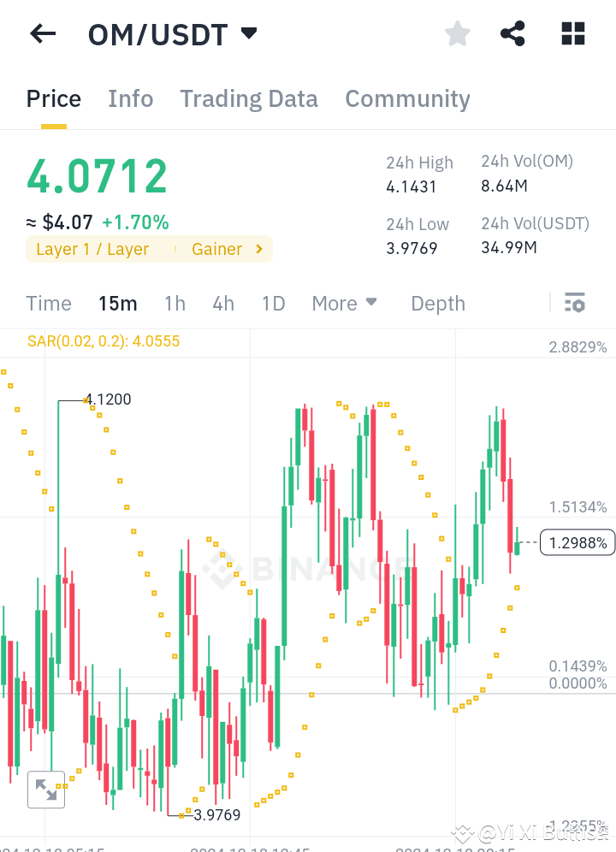Open the share icon
Image resolution: width=616 pixels, height=852 pixels.
[x=512, y=33]
